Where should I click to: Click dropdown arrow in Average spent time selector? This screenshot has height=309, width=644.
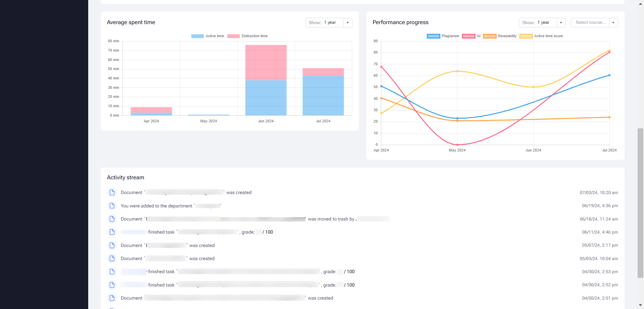pyautogui.click(x=348, y=22)
